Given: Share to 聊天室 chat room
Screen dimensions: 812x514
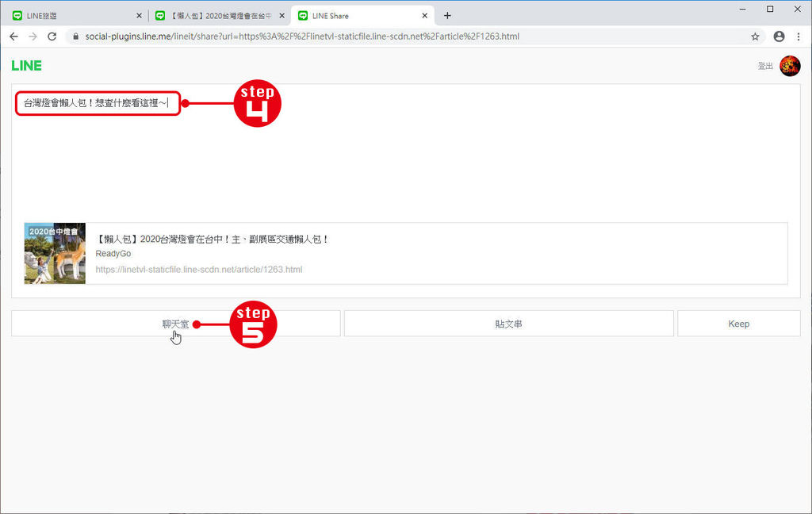Looking at the screenshot, I should click(175, 324).
